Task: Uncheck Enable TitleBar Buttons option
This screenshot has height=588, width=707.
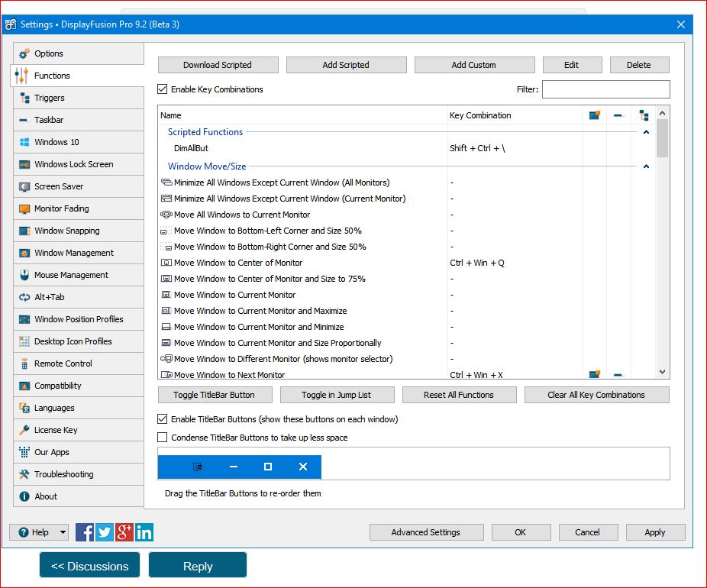Action: [x=163, y=419]
